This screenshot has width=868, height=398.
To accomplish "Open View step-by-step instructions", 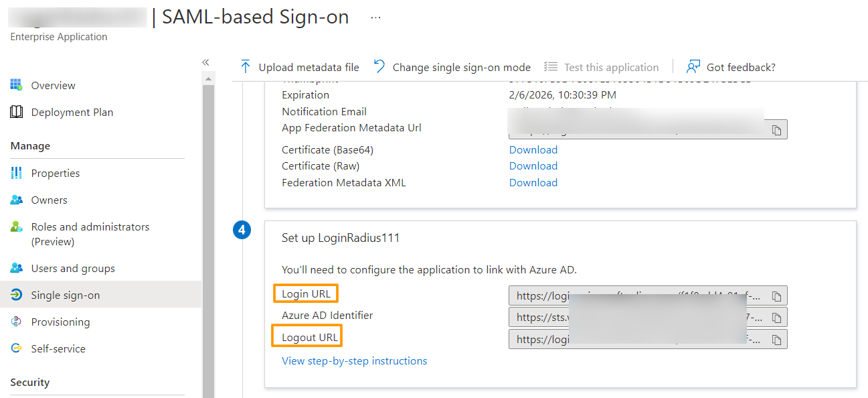I will coord(354,360).
